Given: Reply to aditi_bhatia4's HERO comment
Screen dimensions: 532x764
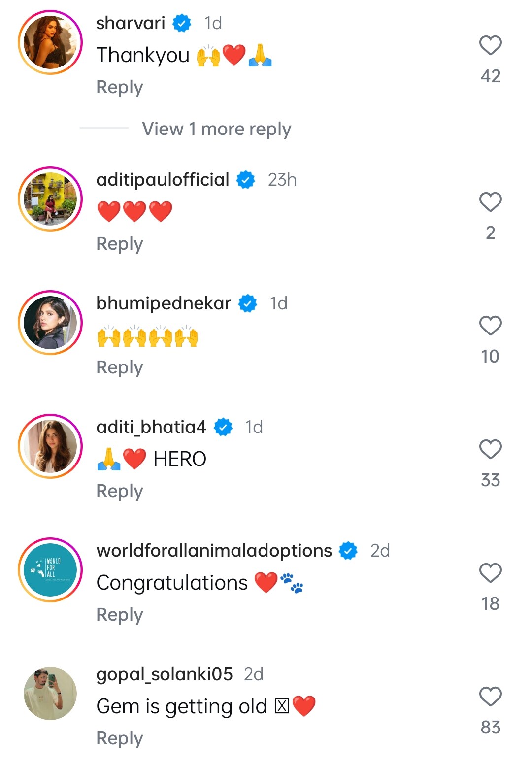Looking at the screenshot, I should pos(120,491).
